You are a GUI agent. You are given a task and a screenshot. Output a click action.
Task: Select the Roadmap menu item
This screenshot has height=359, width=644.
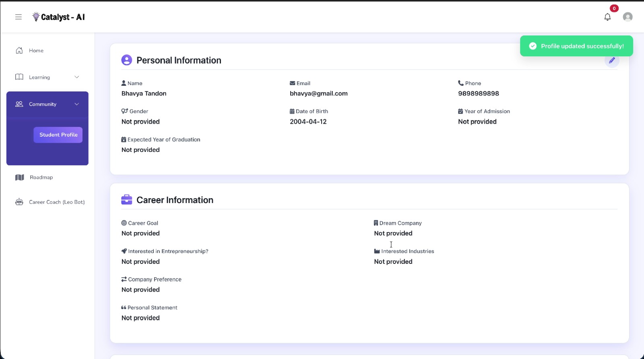click(x=41, y=177)
